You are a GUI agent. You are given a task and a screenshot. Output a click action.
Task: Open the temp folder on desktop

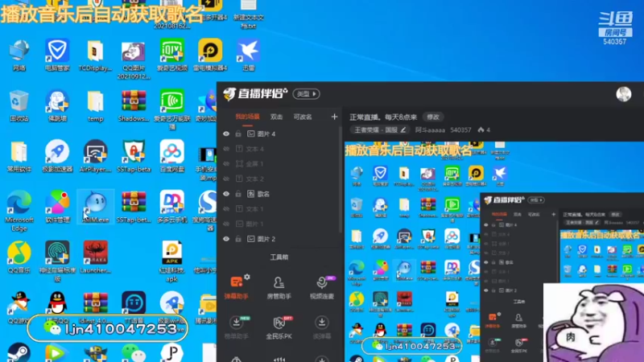point(95,106)
